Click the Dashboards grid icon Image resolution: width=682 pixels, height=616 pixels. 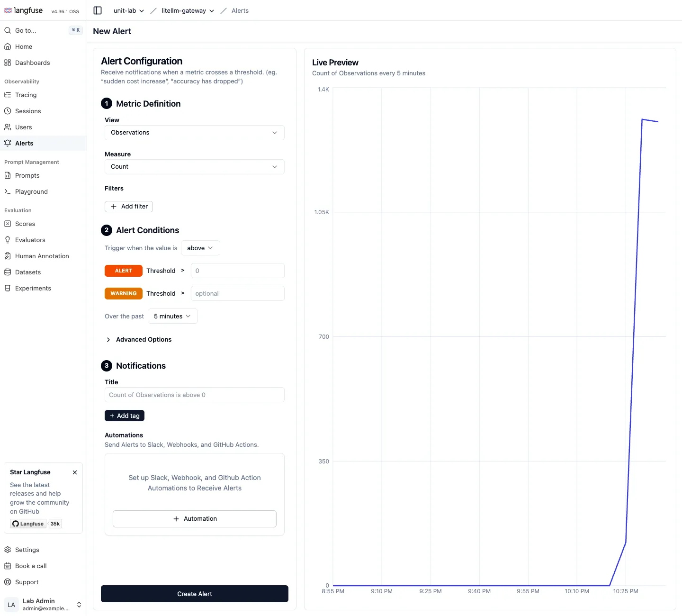coord(8,63)
